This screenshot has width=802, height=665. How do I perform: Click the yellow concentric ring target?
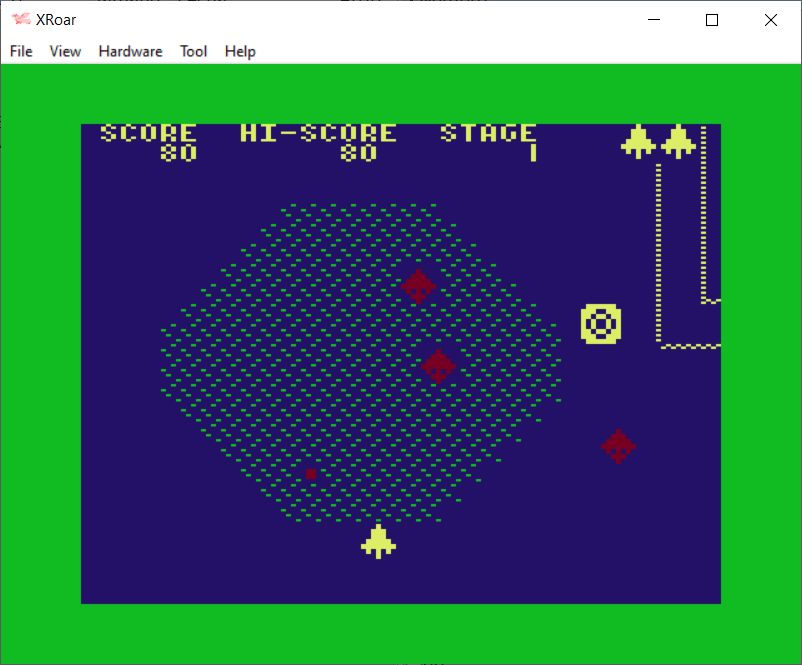click(601, 324)
